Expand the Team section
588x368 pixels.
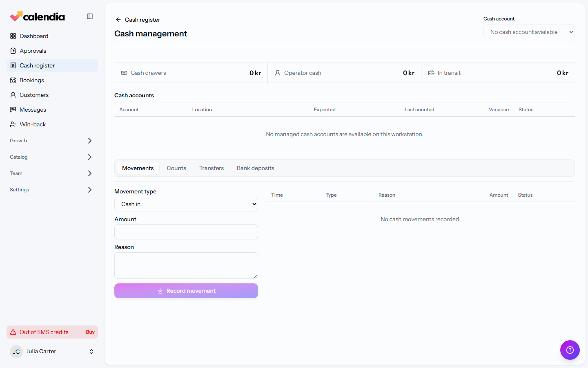point(52,173)
